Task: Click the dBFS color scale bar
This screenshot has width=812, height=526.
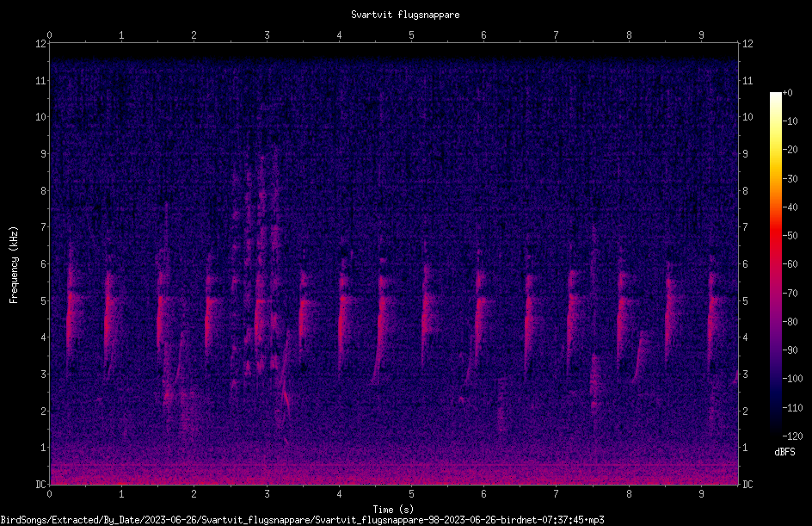Action: (775, 264)
